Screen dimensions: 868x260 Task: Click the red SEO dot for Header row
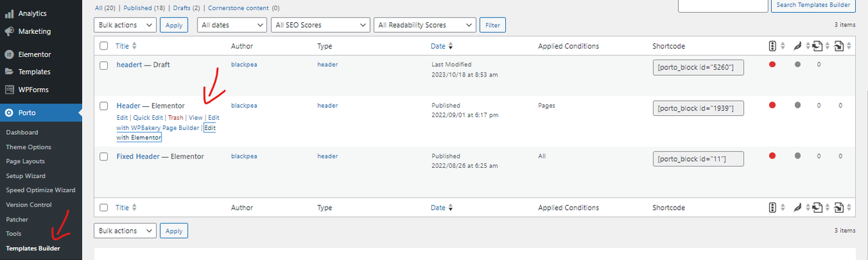[x=772, y=105]
